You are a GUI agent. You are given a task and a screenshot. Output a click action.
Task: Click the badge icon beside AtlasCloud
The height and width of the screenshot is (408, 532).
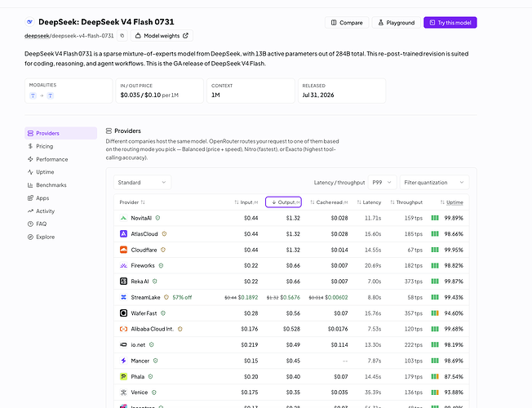point(164,234)
